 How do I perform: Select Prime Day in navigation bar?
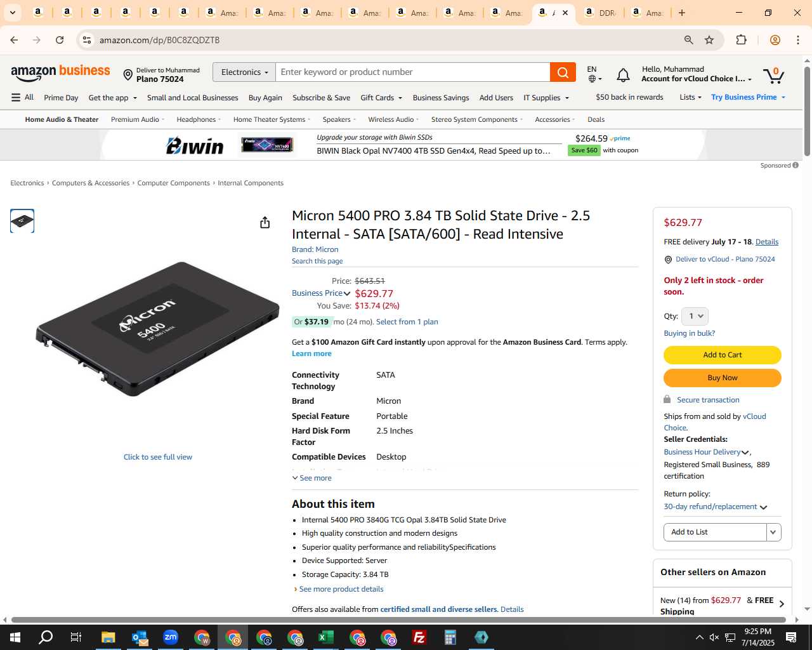pos(61,98)
